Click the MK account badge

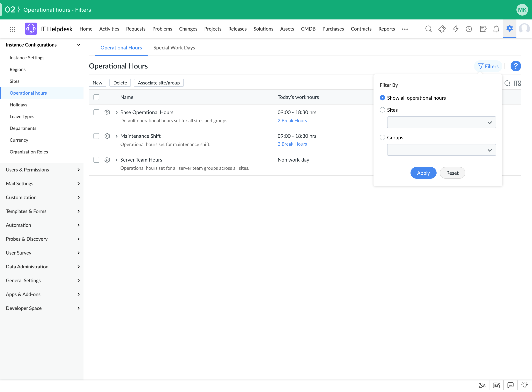tap(522, 10)
